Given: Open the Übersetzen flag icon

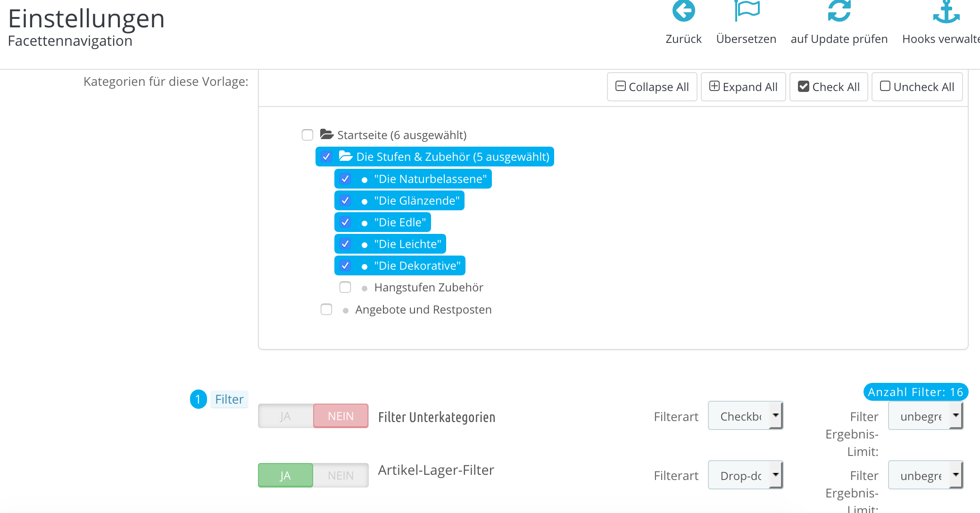Looking at the screenshot, I should point(747,10).
